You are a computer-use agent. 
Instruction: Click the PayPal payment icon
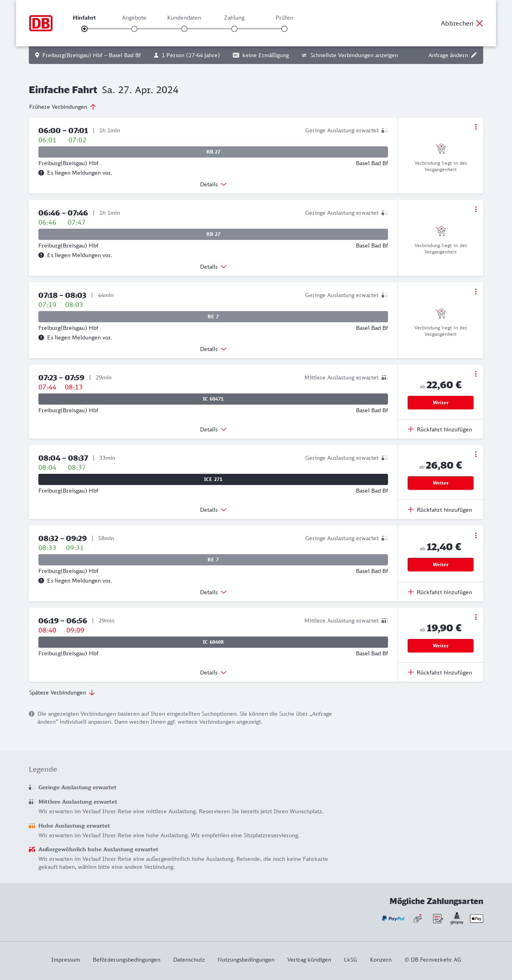pos(393,918)
